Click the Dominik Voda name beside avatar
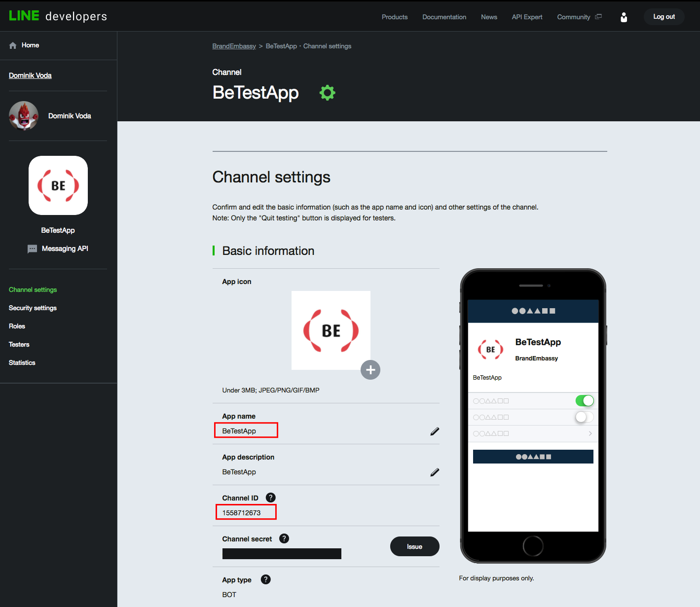This screenshot has height=607, width=700. coord(70,116)
